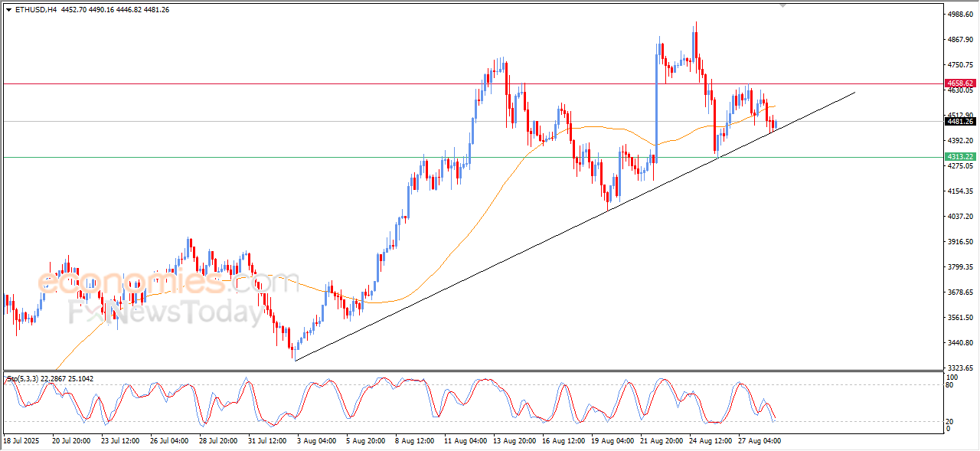Click the green 4313.22 price label
Image resolution: width=980 pixels, height=451 pixels.
[960, 157]
